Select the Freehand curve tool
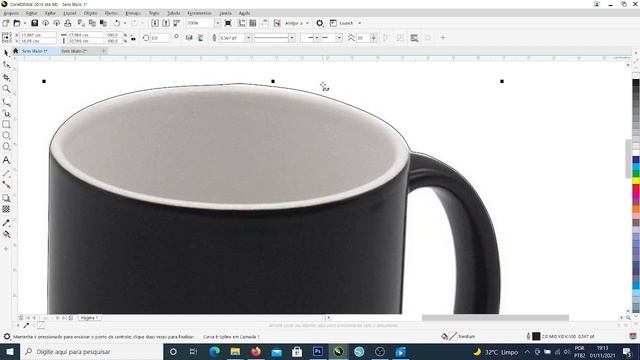 (x=6, y=102)
